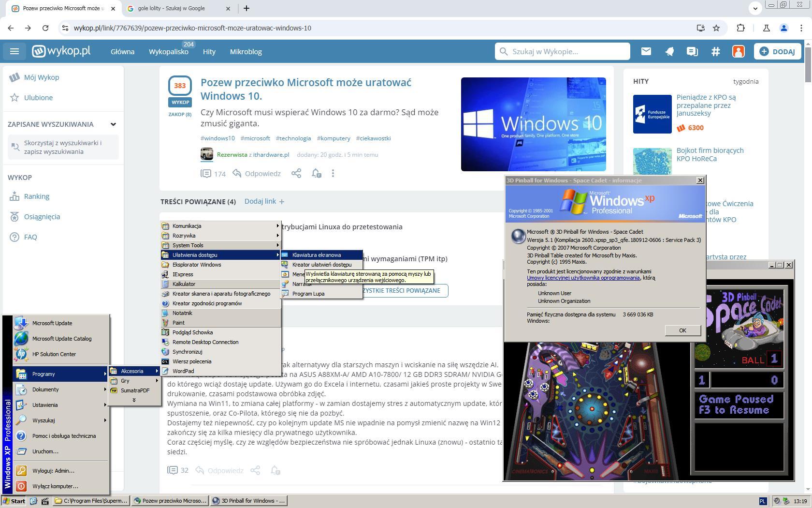
Task: Click the Start button on taskbar
Action: 14,501
